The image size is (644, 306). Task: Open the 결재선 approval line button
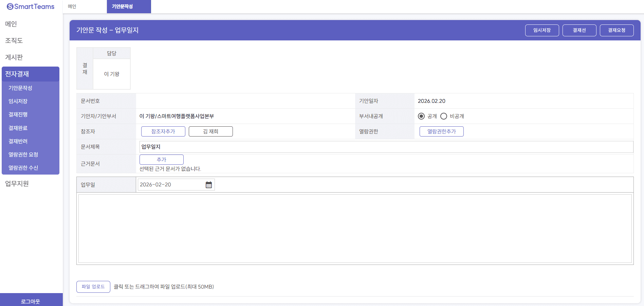point(579,30)
